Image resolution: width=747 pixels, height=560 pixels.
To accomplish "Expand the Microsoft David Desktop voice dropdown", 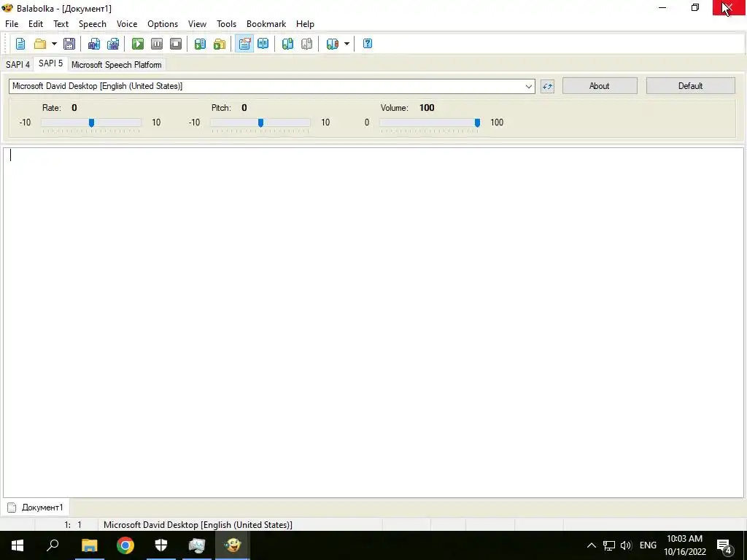I will pos(528,86).
